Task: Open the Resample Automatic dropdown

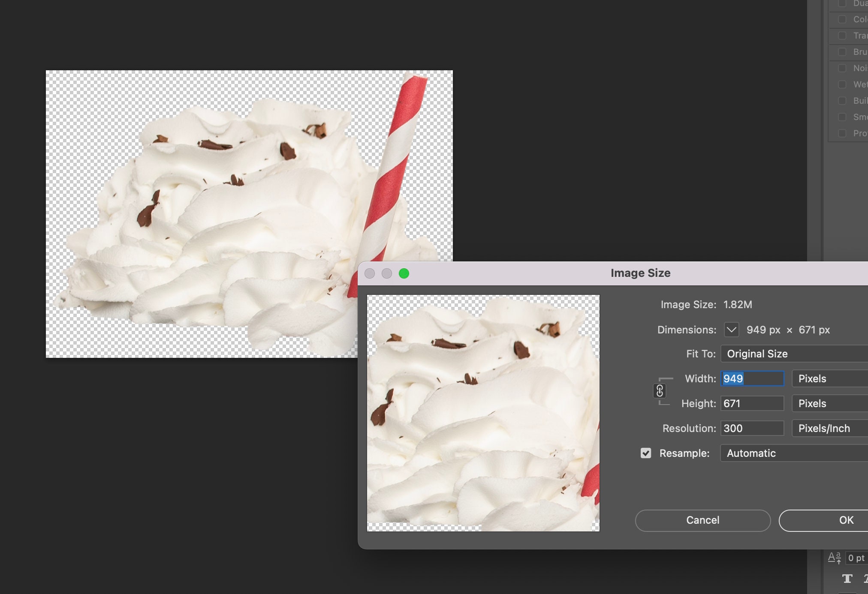Action: point(794,453)
